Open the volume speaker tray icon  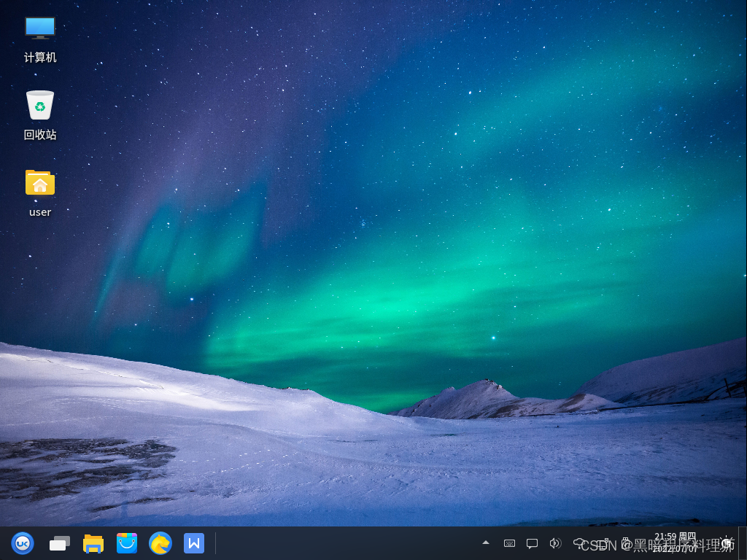[555, 543]
